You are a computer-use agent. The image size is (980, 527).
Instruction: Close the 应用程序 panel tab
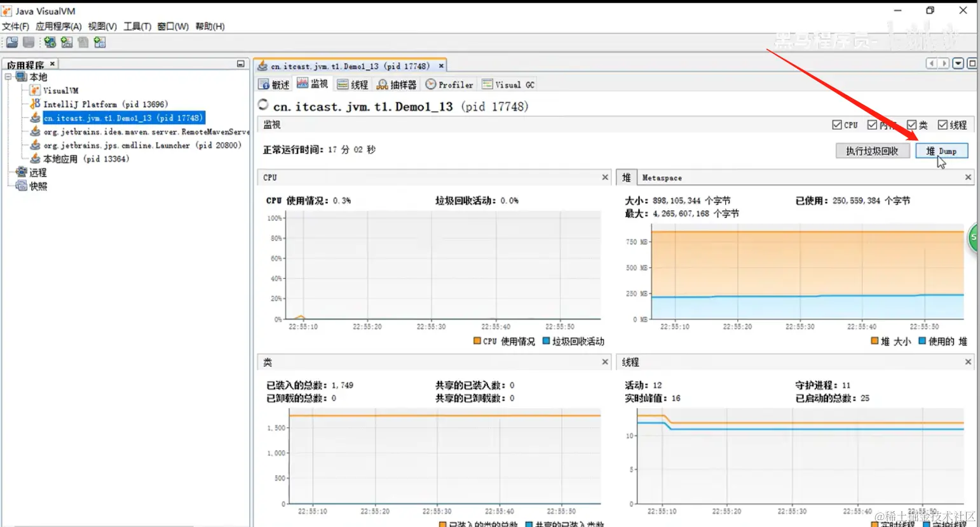[x=53, y=63]
